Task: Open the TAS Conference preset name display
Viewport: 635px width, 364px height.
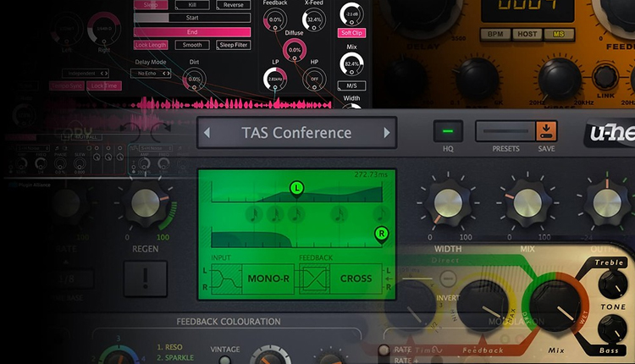Action: pyautogui.click(x=296, y=133)
